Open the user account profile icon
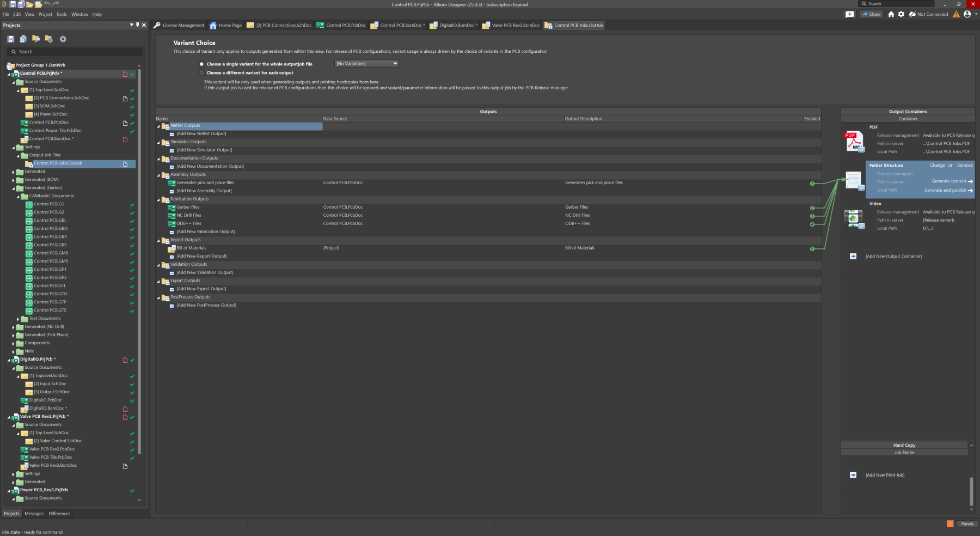Viewport: 980px width, 536px height. tap(967, 14)
